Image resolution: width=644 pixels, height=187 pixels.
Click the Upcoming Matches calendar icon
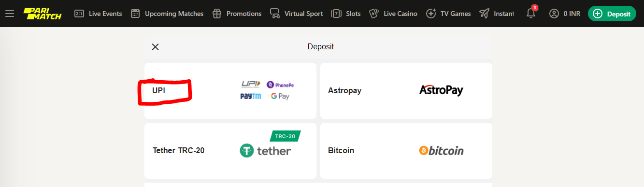(x=135, y=14)
